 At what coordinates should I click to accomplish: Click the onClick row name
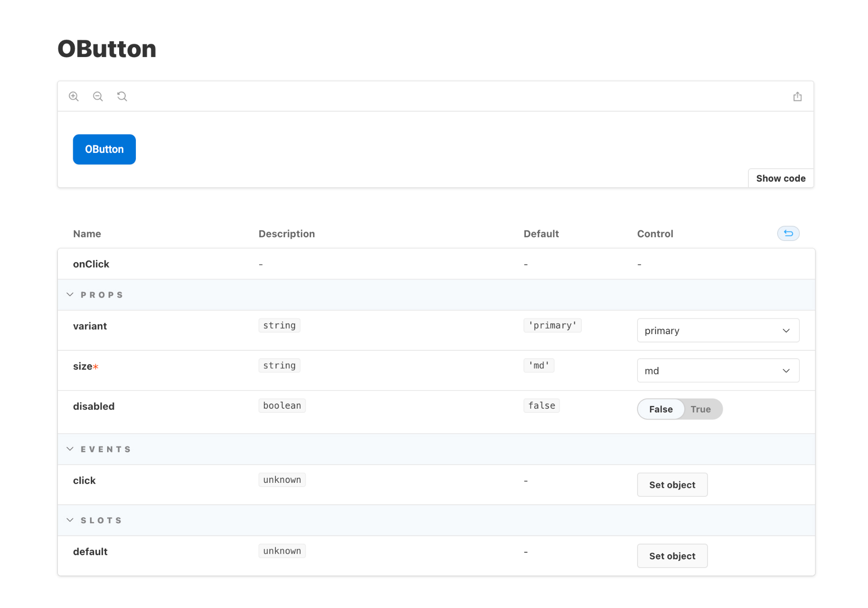(x=91, y=264)
